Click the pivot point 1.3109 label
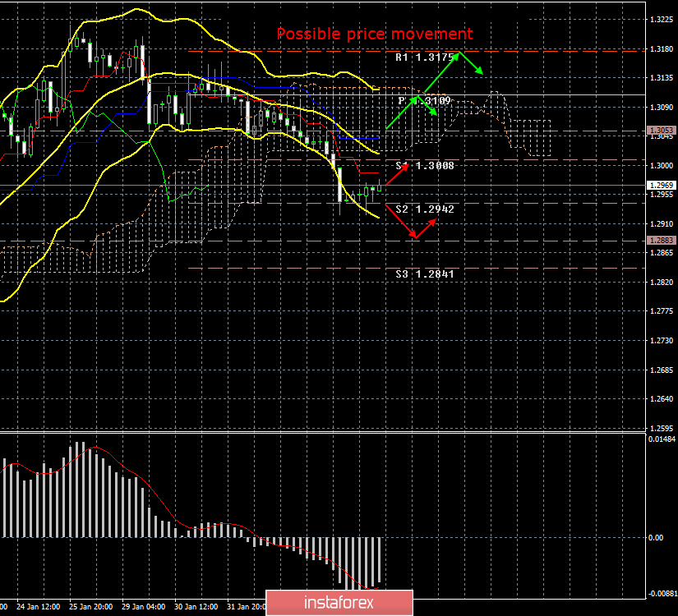The width and height of the screenshot is (678, 616). click(x=425, y=101)
